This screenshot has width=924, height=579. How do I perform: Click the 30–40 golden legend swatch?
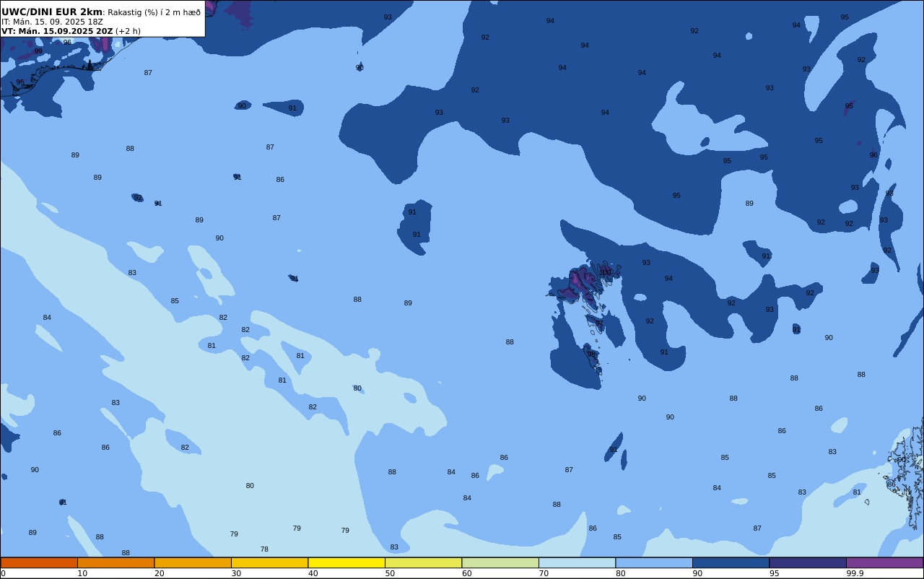click(x=269, y=562)
